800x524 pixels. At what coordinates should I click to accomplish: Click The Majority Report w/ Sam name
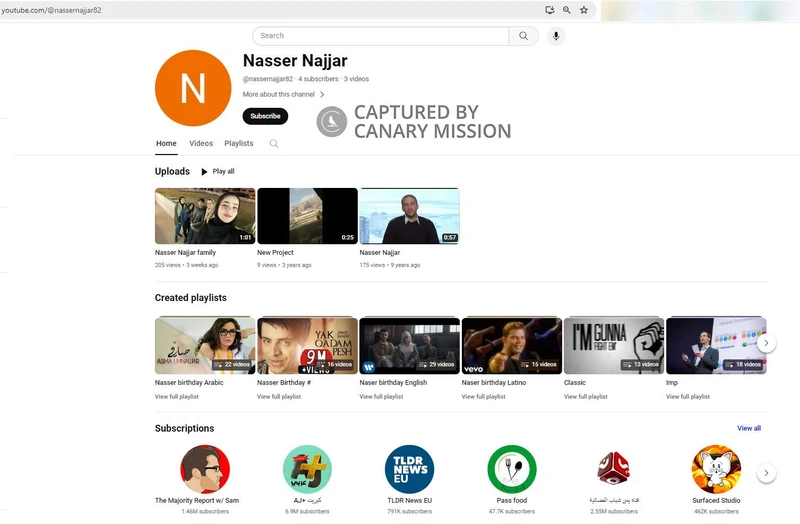tap(197, 501)
